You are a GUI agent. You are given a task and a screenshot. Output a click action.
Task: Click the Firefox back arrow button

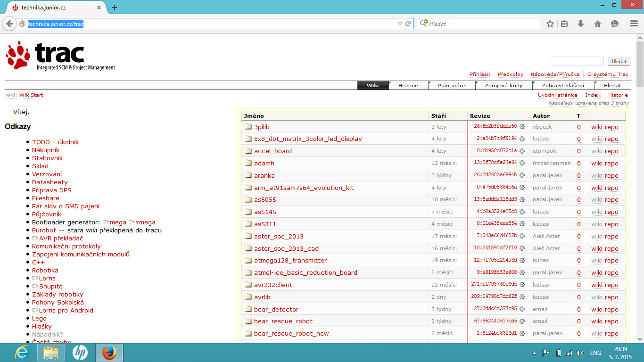pyautogui.click(x=9, y=24)
